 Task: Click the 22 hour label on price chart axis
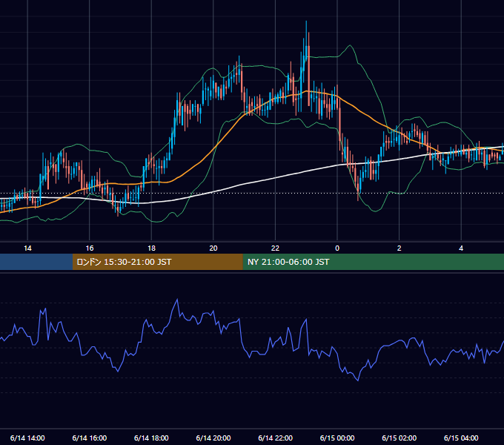275,248
